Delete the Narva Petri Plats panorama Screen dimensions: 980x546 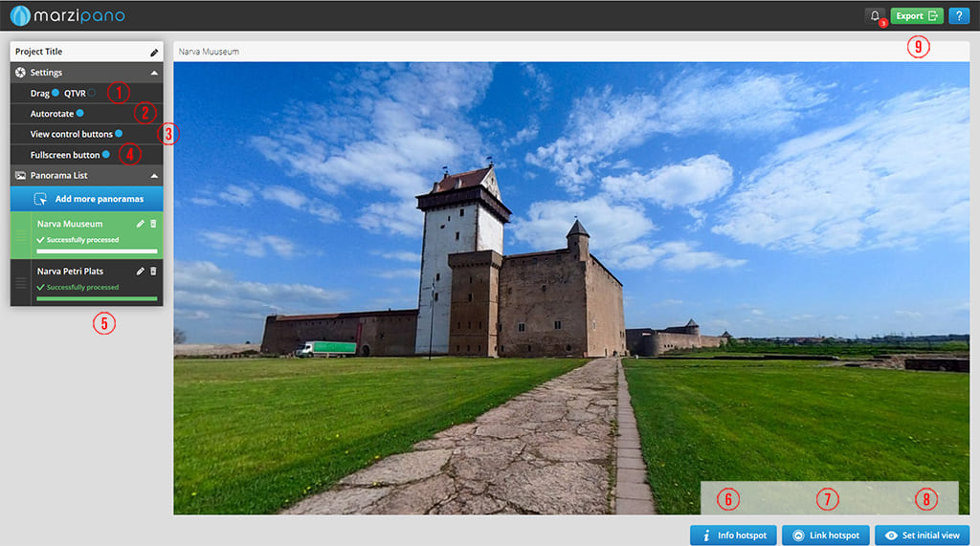coord(153,272)
